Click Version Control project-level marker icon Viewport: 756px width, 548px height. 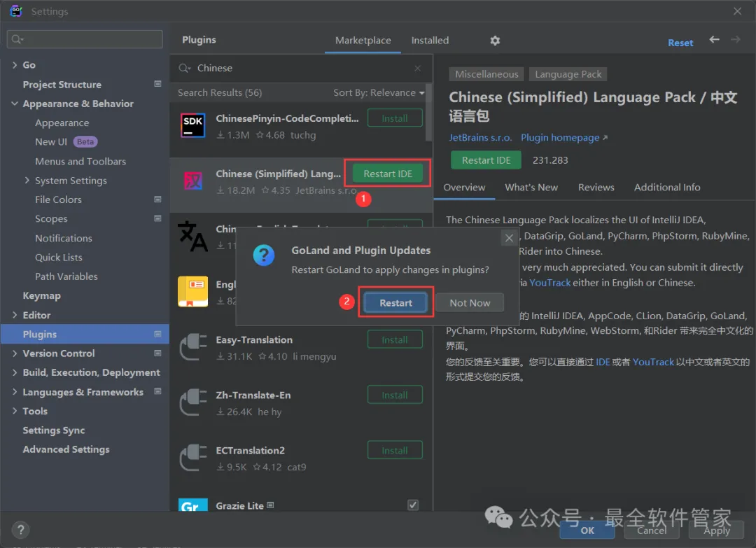click(x=157, y=353)
